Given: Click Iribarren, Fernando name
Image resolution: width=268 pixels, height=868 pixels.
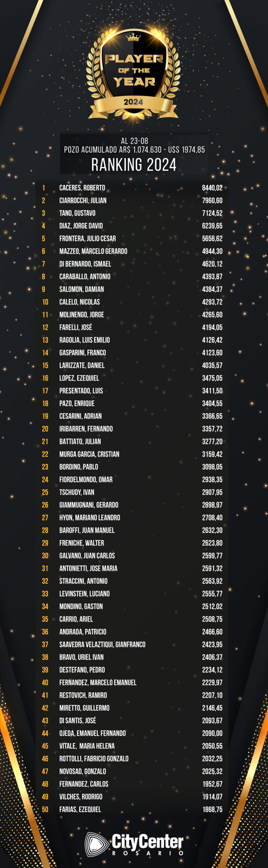Looking at the screenshot, I should click(x=86, y=429).
